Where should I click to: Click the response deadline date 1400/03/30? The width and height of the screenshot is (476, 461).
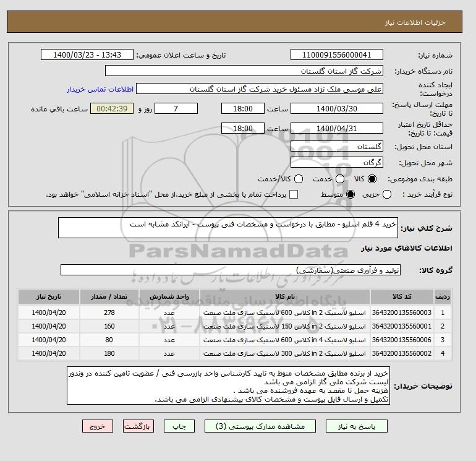(337, 108)
